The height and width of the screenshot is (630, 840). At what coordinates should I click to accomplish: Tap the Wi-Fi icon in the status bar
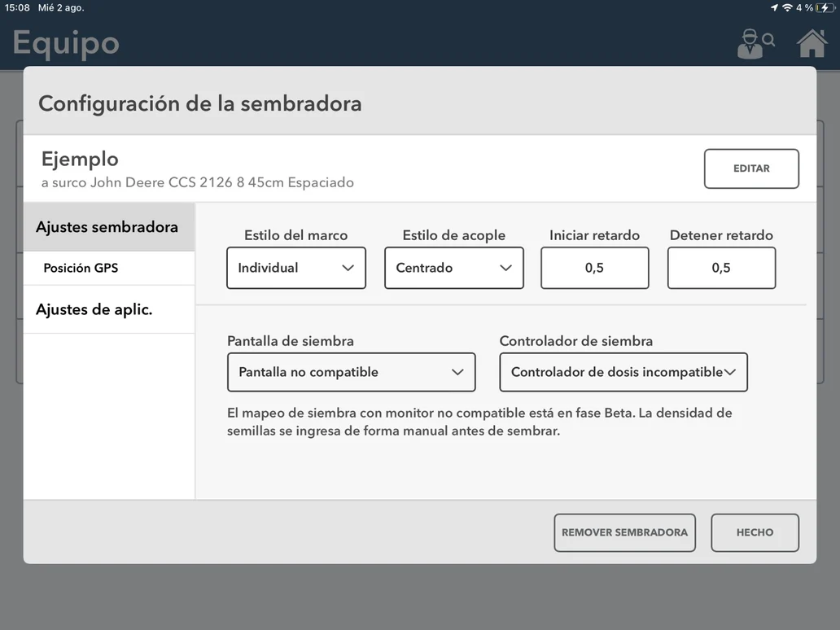coord(786,7)
